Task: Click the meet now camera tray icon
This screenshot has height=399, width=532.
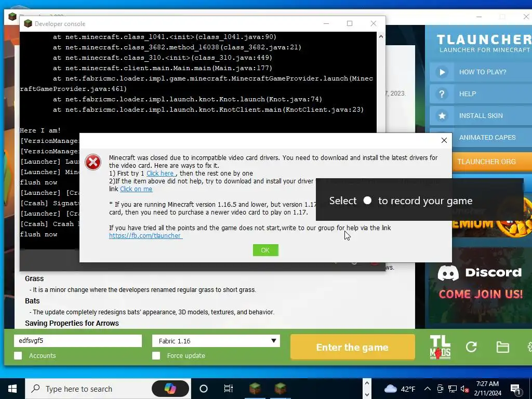Action: [440, 389]
